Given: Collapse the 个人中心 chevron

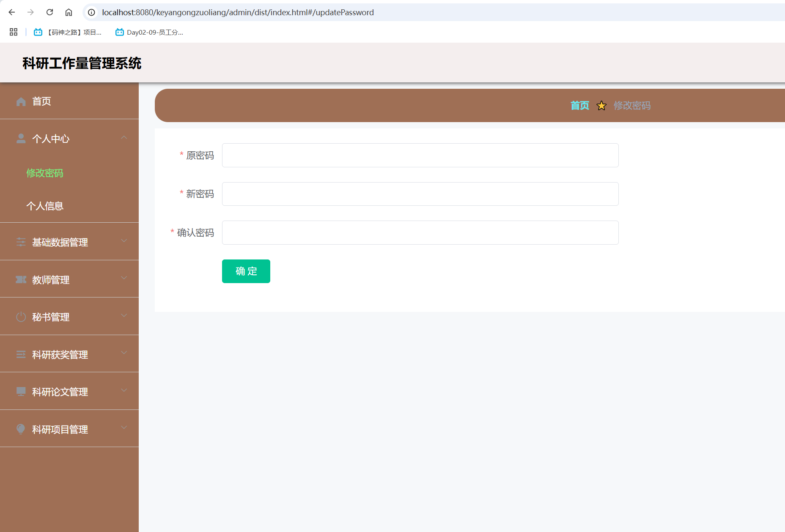Looking at the screenshot, I should [x=124, y=137].
